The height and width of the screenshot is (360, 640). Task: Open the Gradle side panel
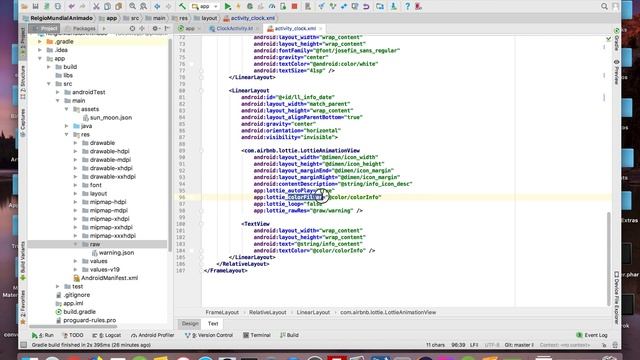tap(617, 40)
